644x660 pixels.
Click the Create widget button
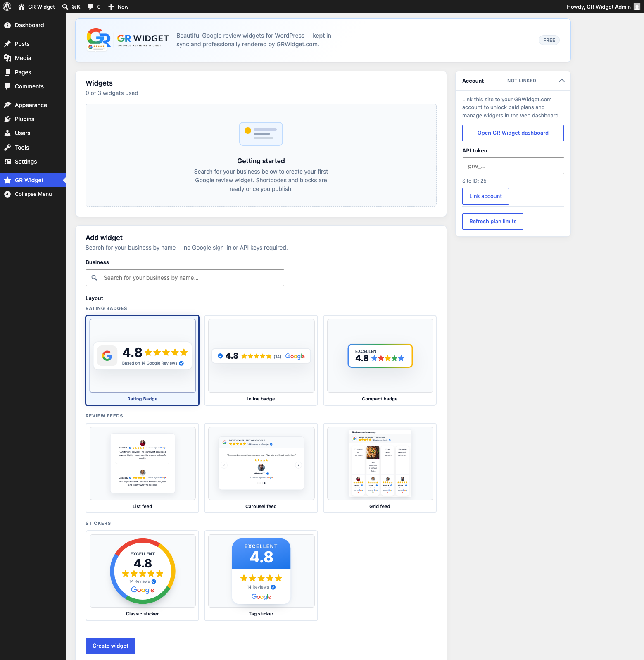click(x=110, y=646)
